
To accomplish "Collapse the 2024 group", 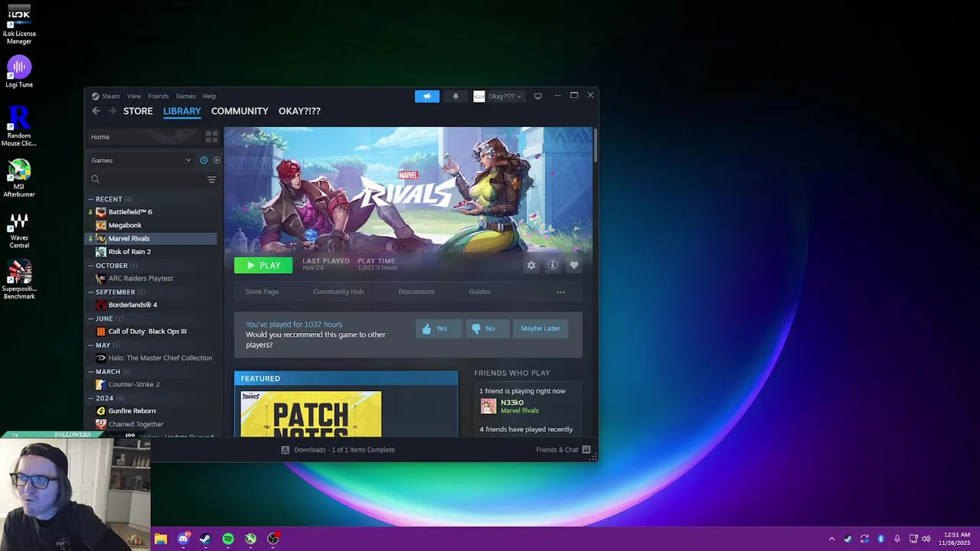I will [x=104, y=398].
